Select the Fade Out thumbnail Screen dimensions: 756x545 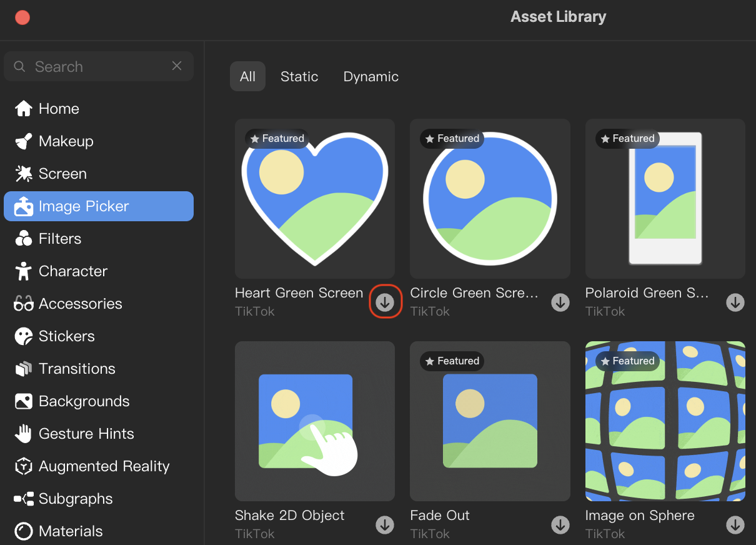tap(490, 421)
